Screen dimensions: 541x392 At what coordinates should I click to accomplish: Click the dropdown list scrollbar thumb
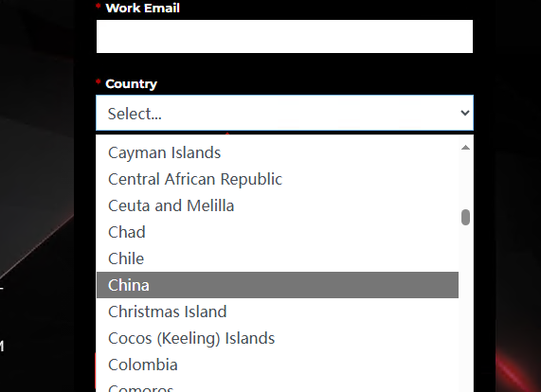465,217
